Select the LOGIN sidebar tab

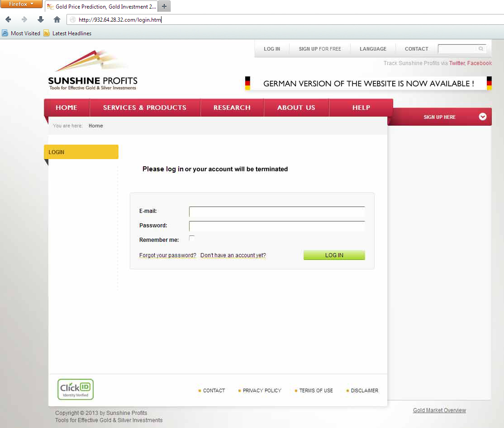(81, 152)
